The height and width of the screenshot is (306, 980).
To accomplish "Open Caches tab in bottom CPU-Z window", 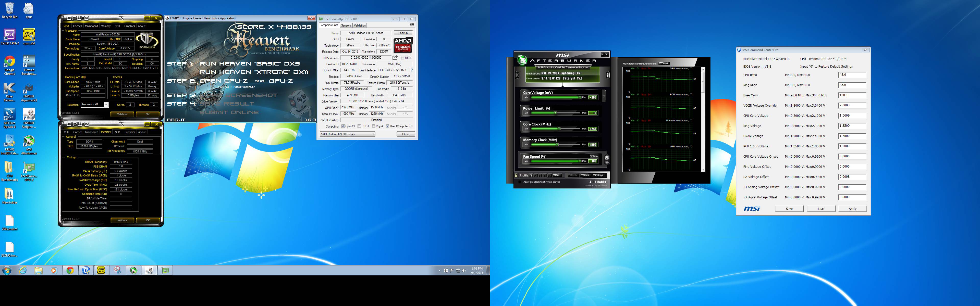I will click(78, 132).
